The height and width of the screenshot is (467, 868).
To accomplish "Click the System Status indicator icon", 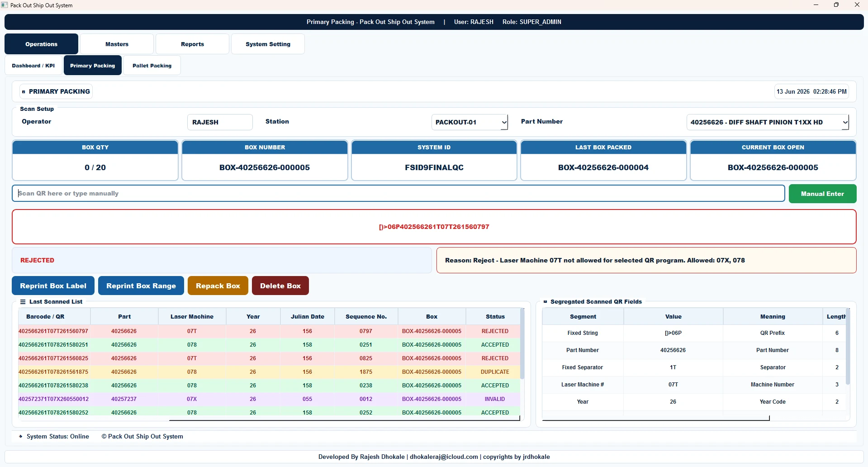I will coord(21,437).
